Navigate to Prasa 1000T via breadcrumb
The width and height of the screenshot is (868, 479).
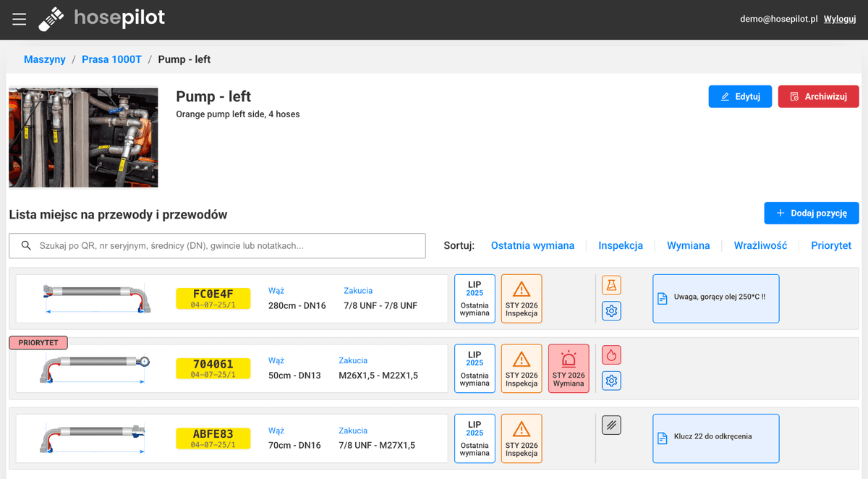(x=111, y=59)
